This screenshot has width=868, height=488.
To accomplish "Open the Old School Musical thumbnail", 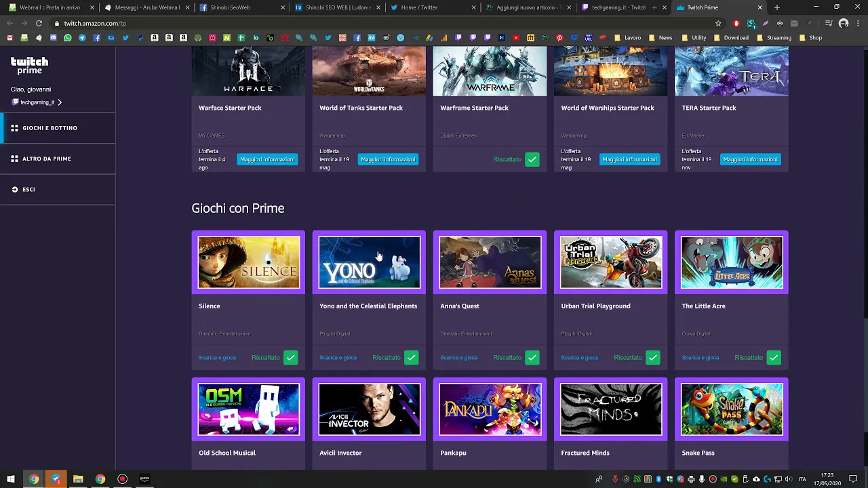I will tap(248, 409).
